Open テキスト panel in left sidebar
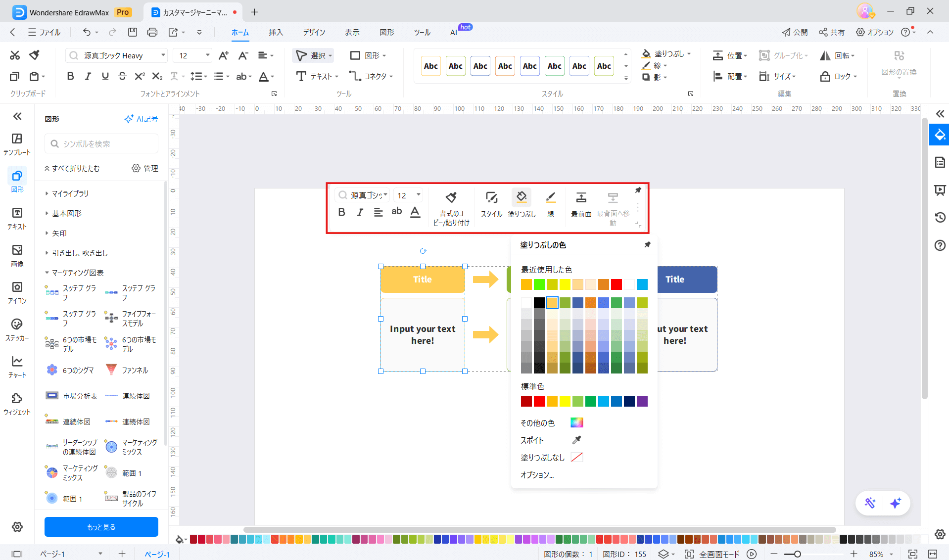 pos(17,218)
